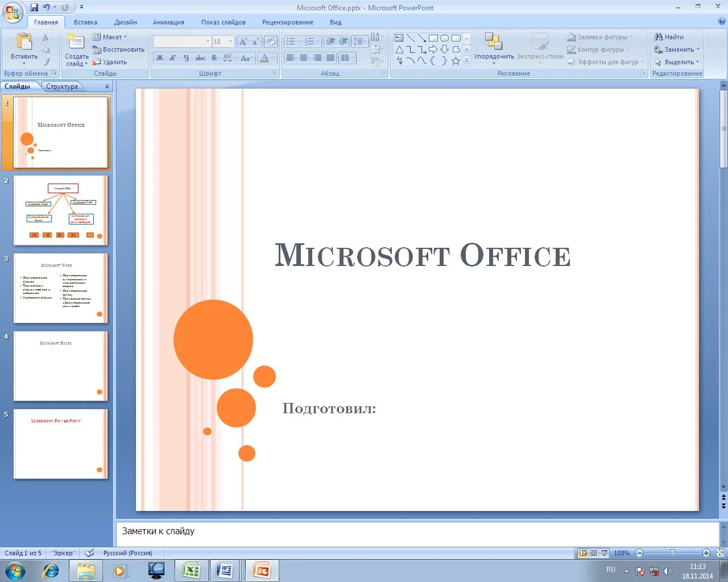Open the Макет layout dropdown

(x=110, y=37)
